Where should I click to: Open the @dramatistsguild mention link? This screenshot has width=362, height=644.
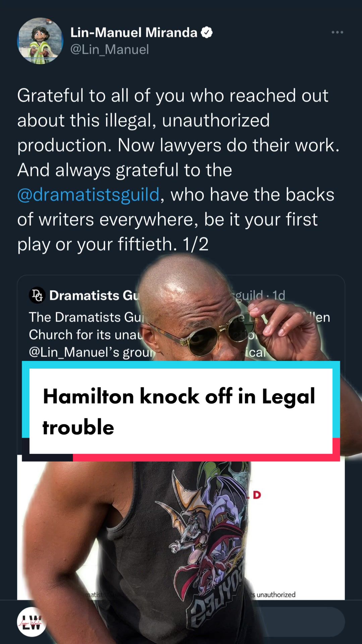pos(88,195)
